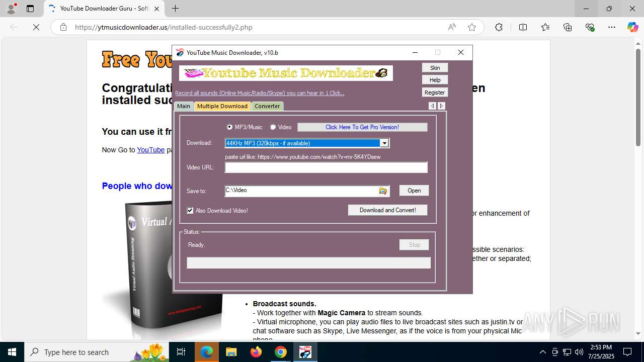The width and height of the screenshot is (644, 362).
Task: Toggle Edge split screen view
Action: (523, 27)
